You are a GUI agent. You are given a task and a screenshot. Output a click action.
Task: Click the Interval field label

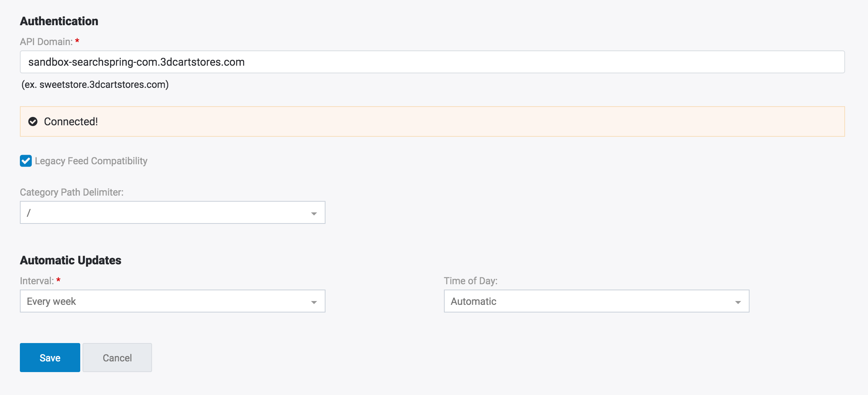[37, 281]
